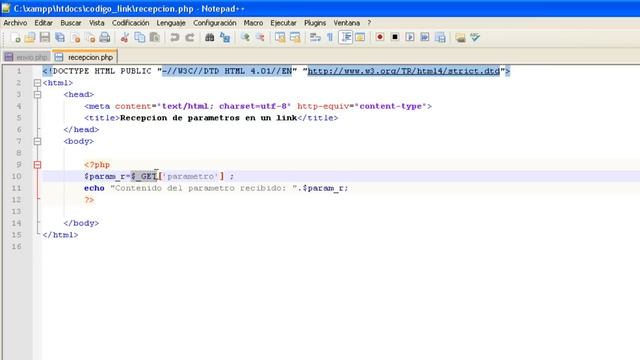This screenshot has height=360, width=640.
Task: Open the Replace dialog toolbar icon
Action: click(x=225, y=38)
